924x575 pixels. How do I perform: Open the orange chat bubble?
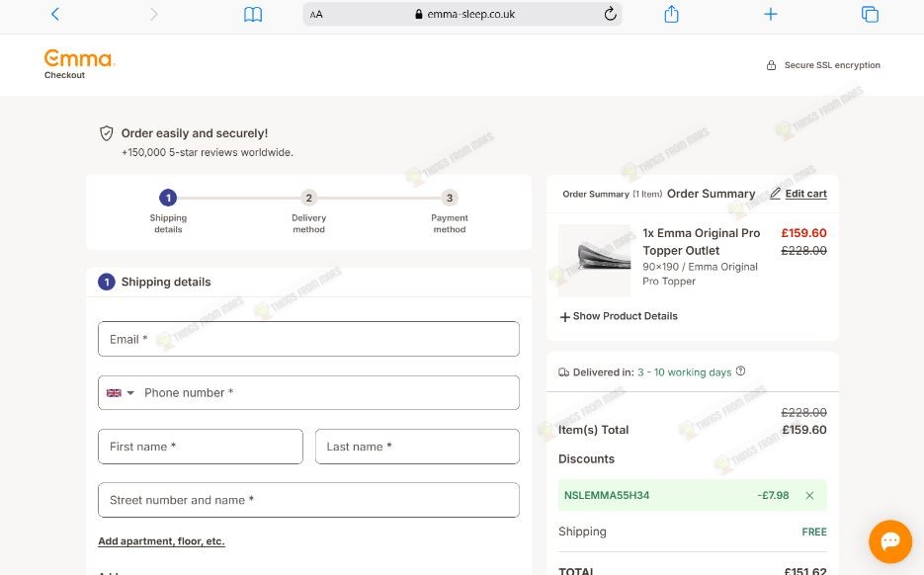coord(889,541)
